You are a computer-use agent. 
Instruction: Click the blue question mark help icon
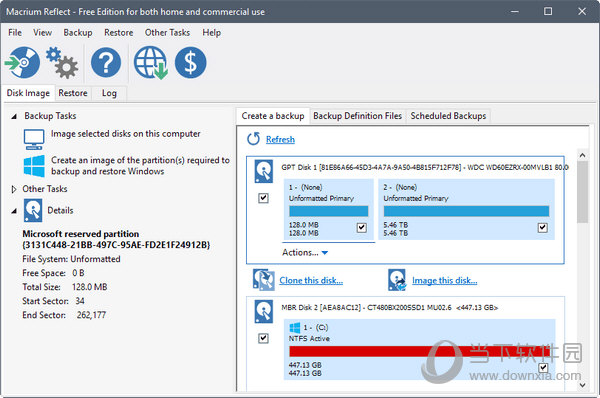(106, 62)
